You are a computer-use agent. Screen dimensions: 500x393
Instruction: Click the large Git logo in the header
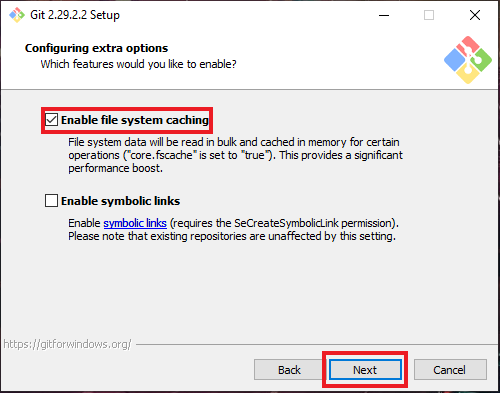(468, 60)
